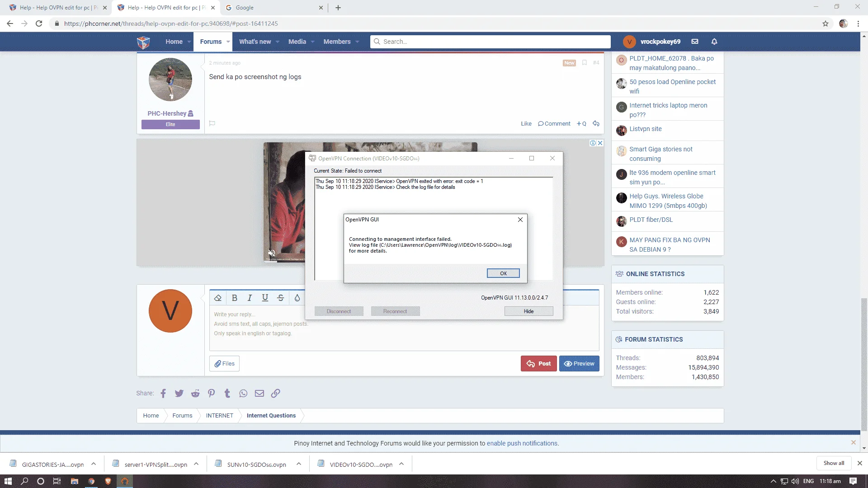Open the inbox envelope icon
This screenshot has height=488, width=868.
click(x=695, y=42)
